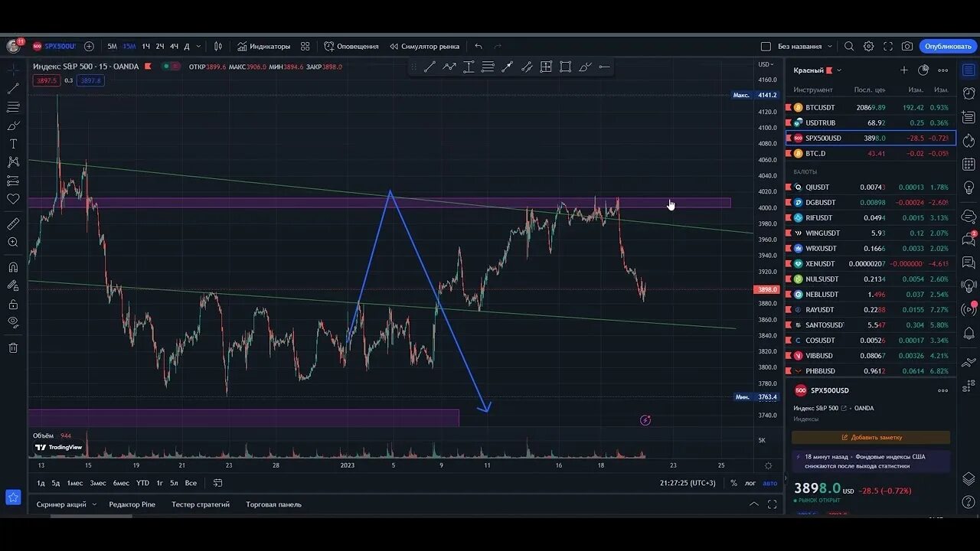Open the timezone 21:27:25 (UTC+3) menu
The height and width of the screenshot is (551, 980).
(688, 483)
